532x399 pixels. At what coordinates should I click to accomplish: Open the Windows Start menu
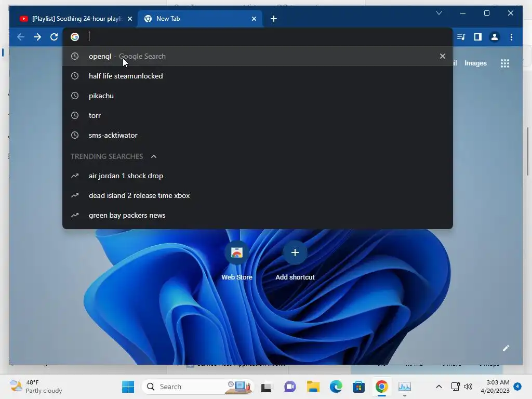(x=128, y=387)
